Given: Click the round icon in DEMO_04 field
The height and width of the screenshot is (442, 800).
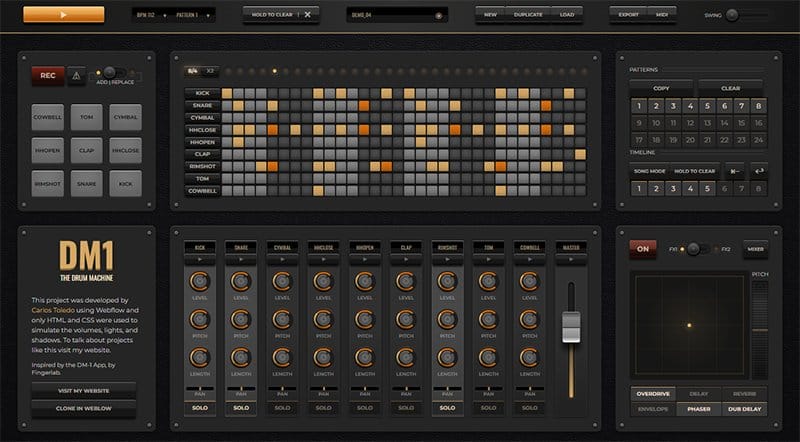Looking at the screenshot, I should click(x=438, y=16).
